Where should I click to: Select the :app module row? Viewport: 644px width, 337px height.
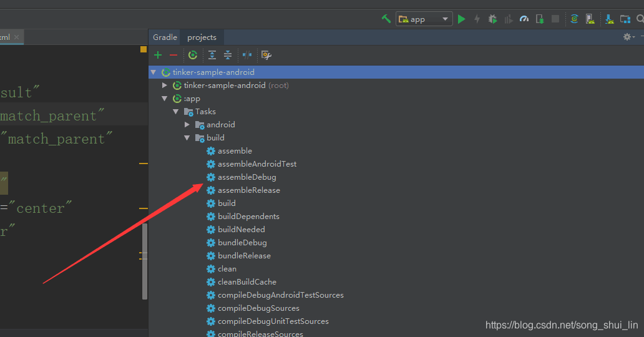pyautogui.click(x=396, y=99)
